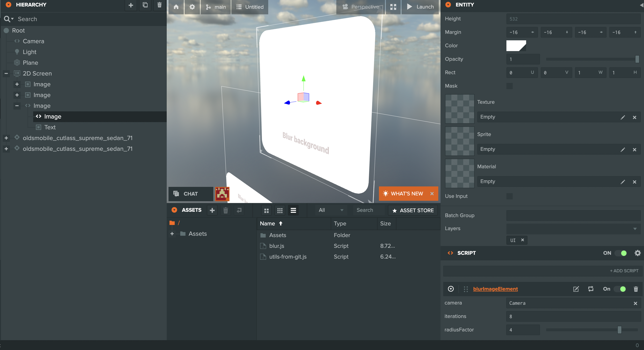
Task: Click the Launch button
Action: (420, 7)
